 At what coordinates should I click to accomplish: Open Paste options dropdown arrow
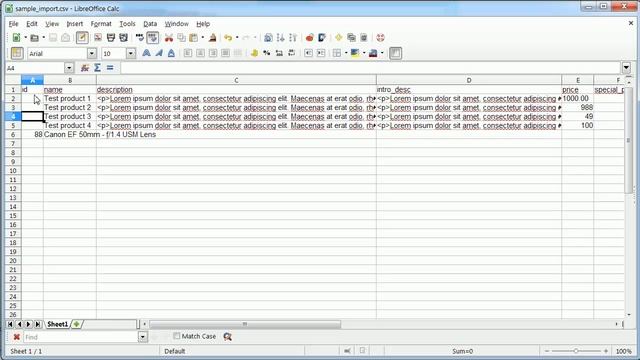click(202, 38)
